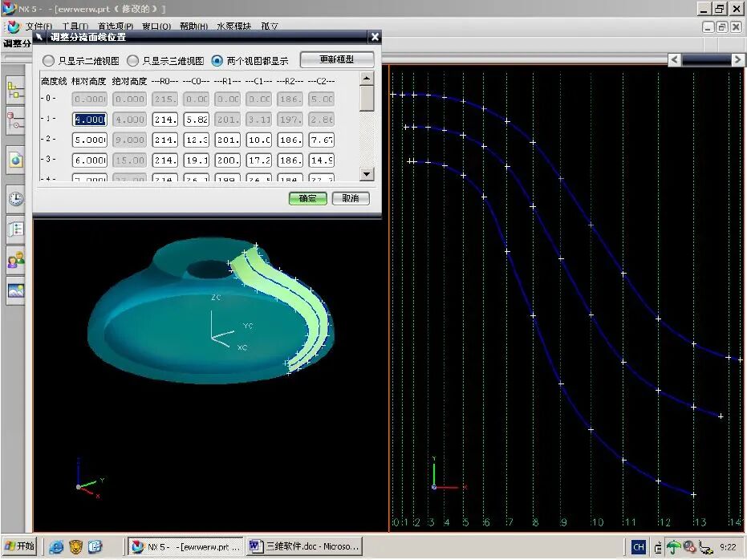The width and height of the screenshot is (747, 560).
Task: Open the 窗口(O) menu
Action: click(156, 26)
